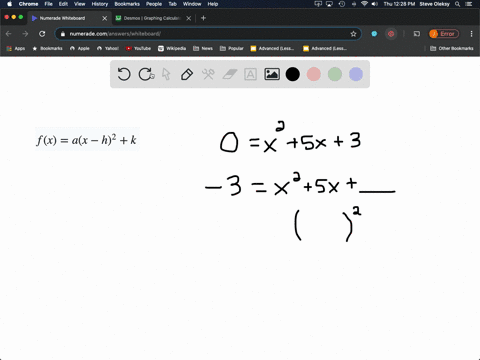This screenshot has height=360, width=480.
Task: Open a new browser tab
Action: point(203,18)
